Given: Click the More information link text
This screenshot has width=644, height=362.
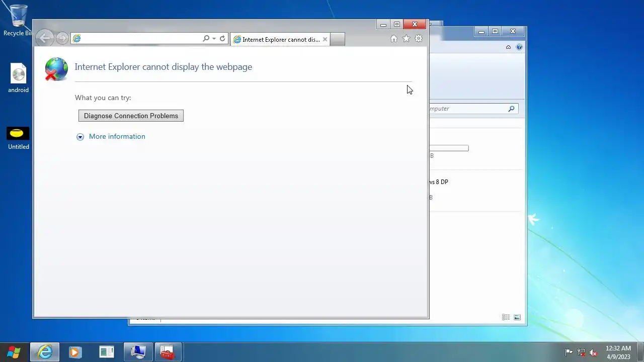Looking at the screenshot, I should [117, 136].
